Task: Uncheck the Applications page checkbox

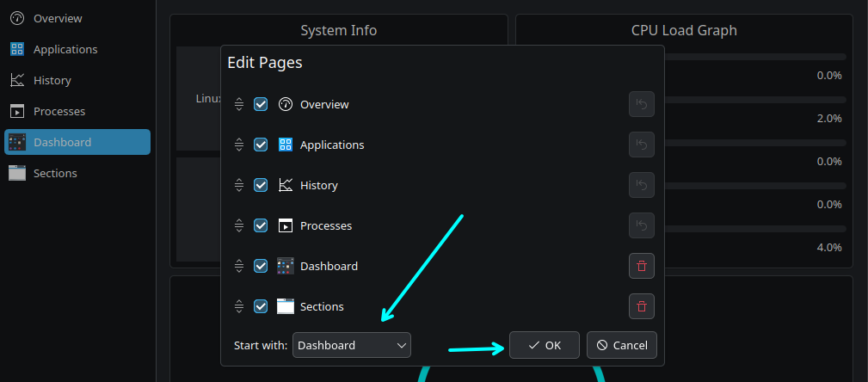Action: pyautogui.click(x=261, y=145)
